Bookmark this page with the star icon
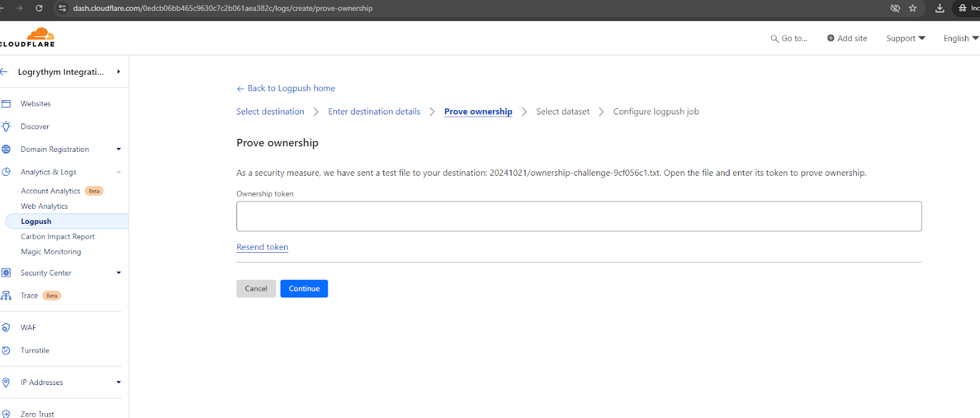Image resolution: width=980 pixels, height=418 pixels. (x=913, y=8)
